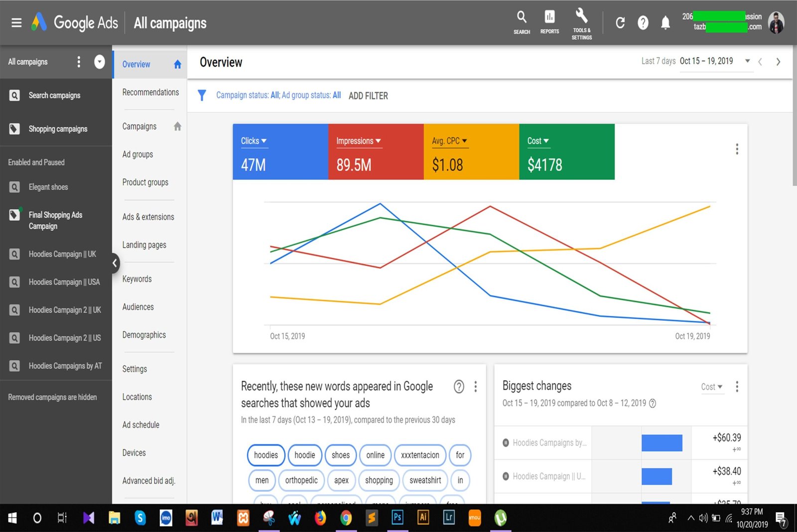Image resolution: width=797 pixels, height=532 pixels.
Task: Click ADD FILTER
Action: 368,96
